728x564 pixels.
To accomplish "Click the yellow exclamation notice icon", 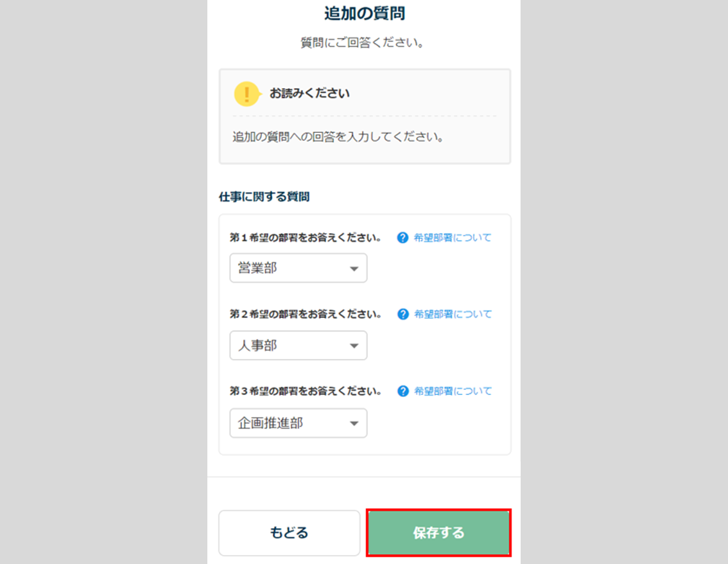I will 247,94.
